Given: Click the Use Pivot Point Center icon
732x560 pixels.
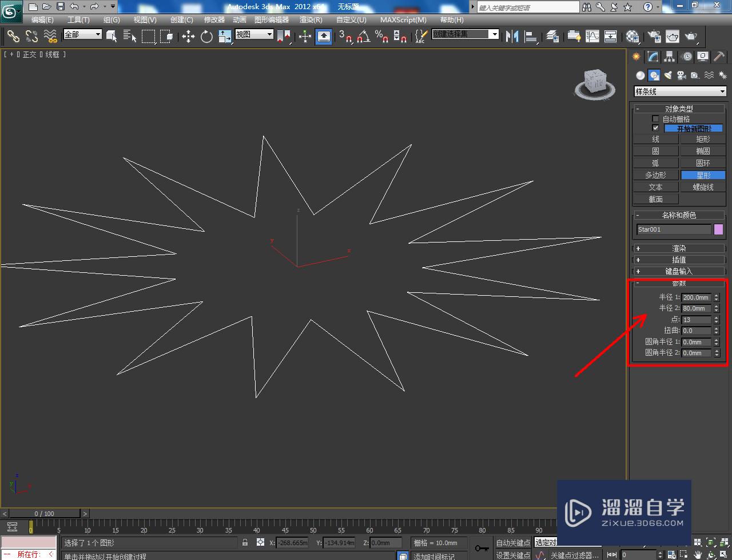Looking at the screenshot, I should point(284,36).
